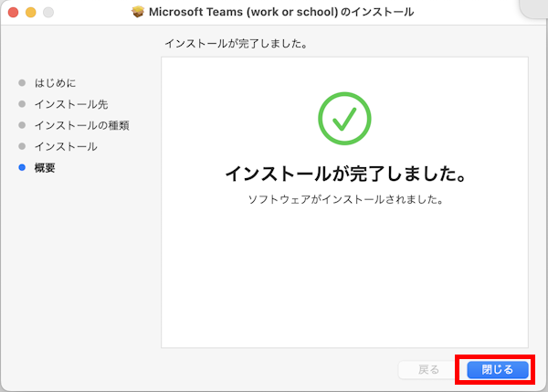The width and height of the screenshot is (548, 392).
Task: Click the disabled 戻る button
Action: tap(428, 369)
